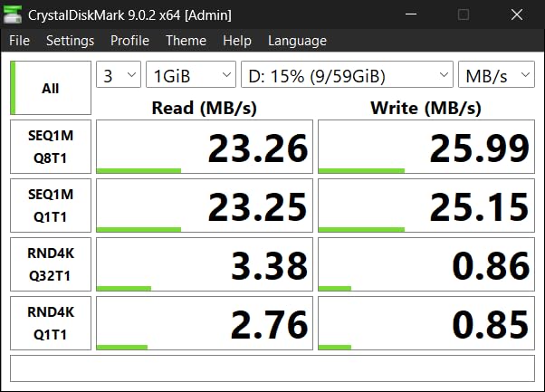Open the test size dropdown showing 1GiB
This screenshot has width=545, height=392.
tap(191, 74)
